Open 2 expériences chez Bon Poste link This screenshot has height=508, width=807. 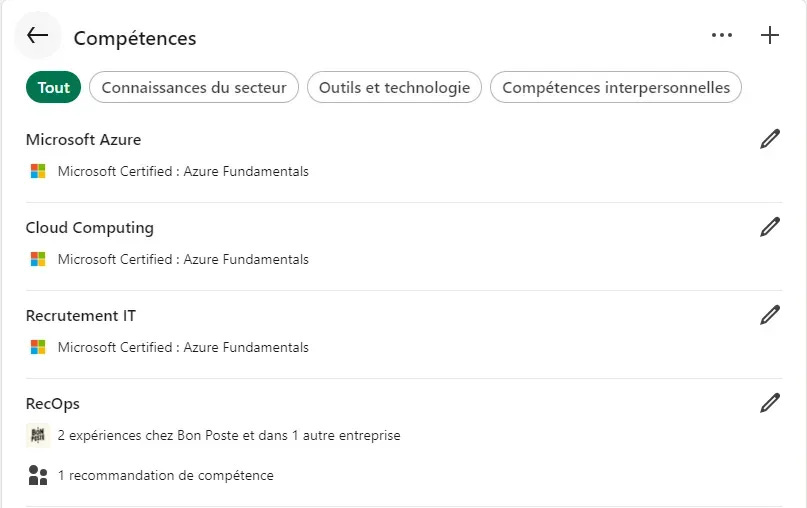click(229, 435)
